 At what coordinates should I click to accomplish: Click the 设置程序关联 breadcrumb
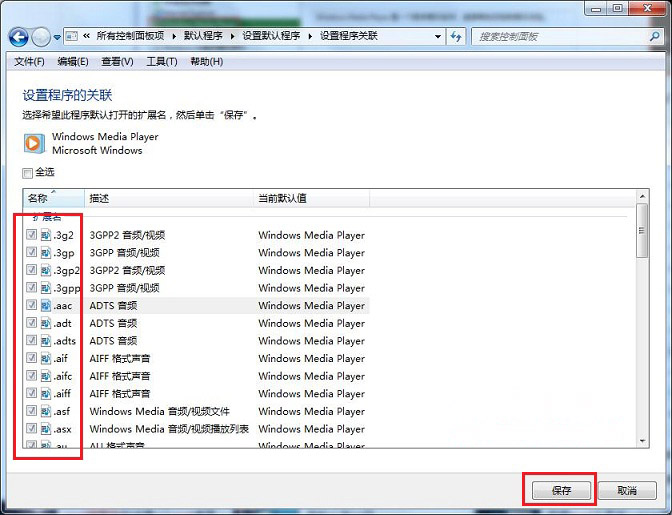click(349, 36)
